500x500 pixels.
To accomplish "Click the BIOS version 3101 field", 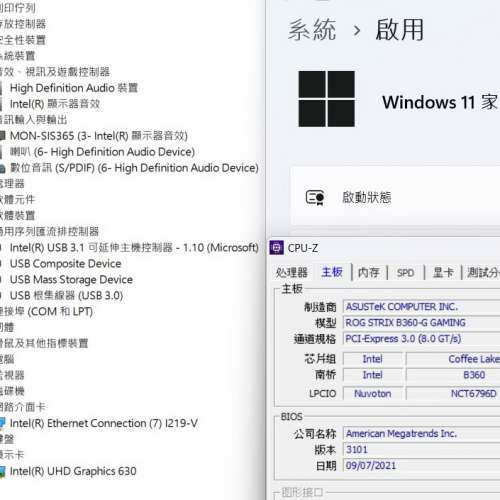I will pos(421,450).
